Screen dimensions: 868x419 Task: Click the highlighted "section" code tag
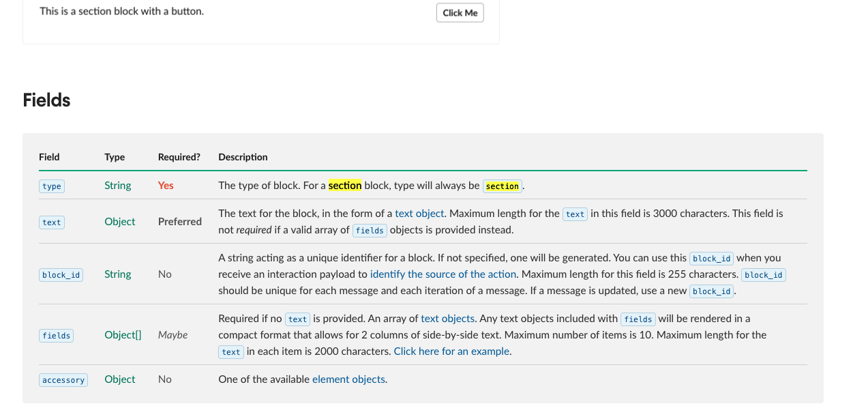point(503,186)
